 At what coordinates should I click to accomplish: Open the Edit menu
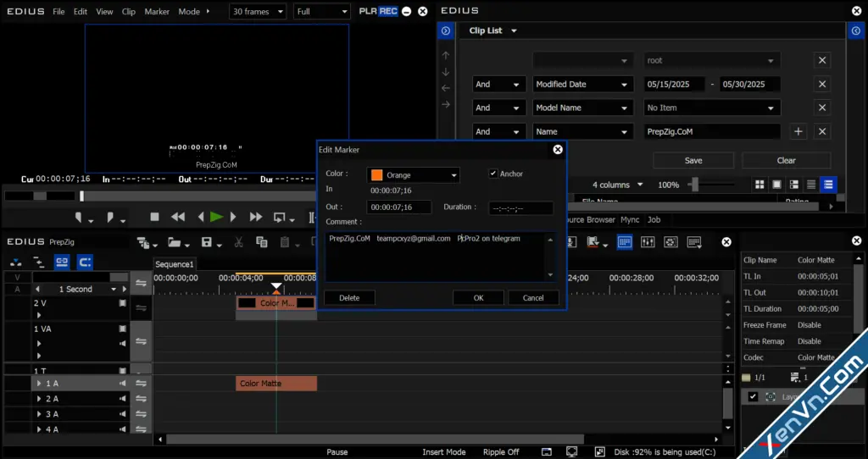(x=81, y=12)
